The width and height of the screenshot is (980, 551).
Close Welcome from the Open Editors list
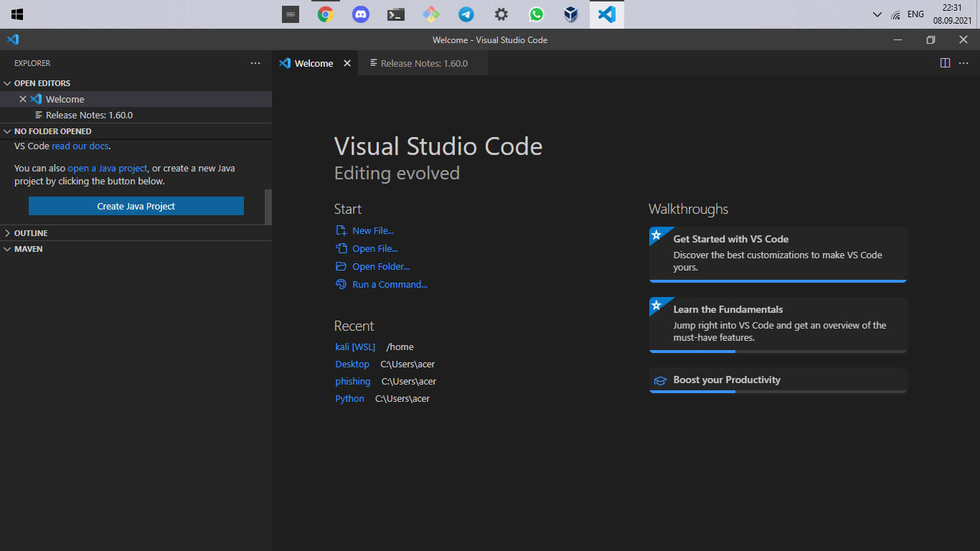(x=23, y=99)
